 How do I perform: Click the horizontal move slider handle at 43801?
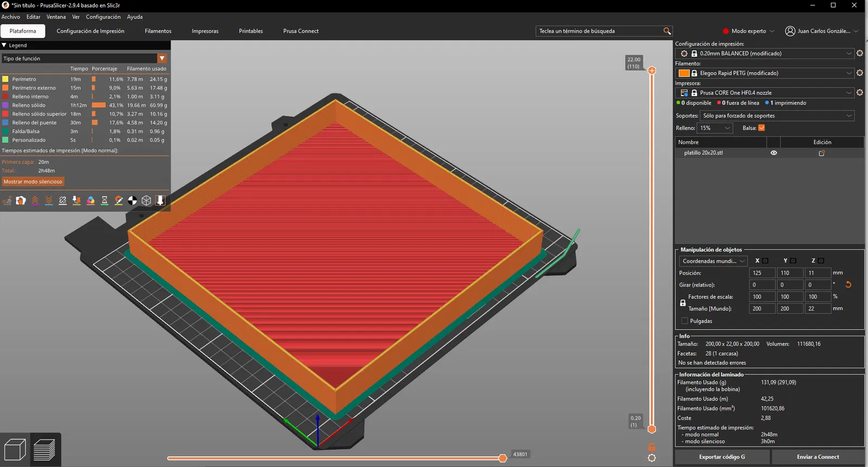tap(503, 458)
